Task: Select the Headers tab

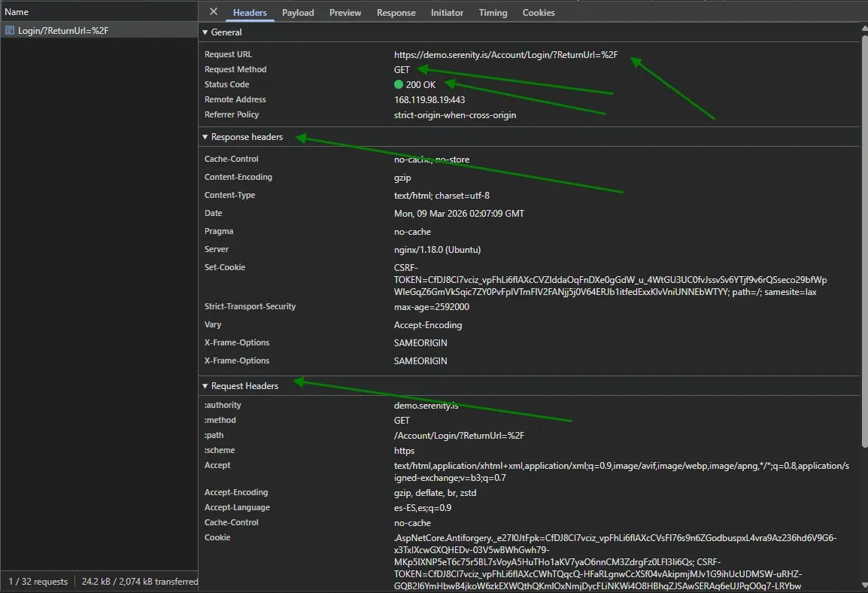Action: [249, 12]
